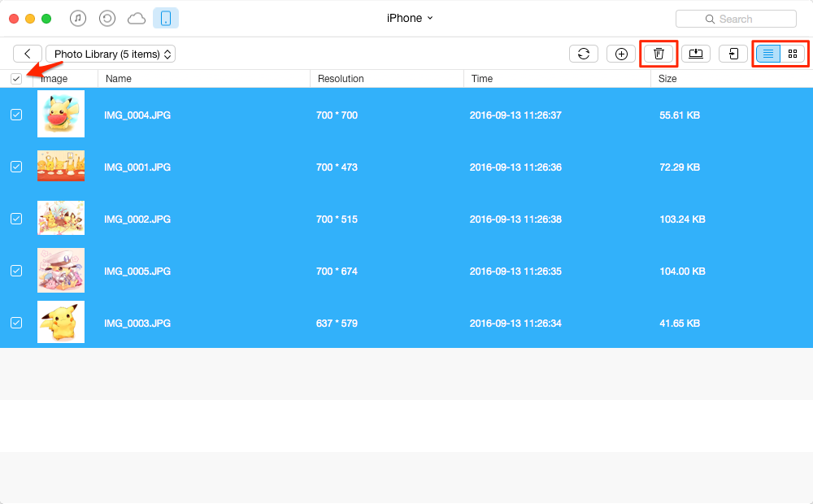
Task: Click the time 2016-09-13 11:26:38
Action: click(515, 219)
